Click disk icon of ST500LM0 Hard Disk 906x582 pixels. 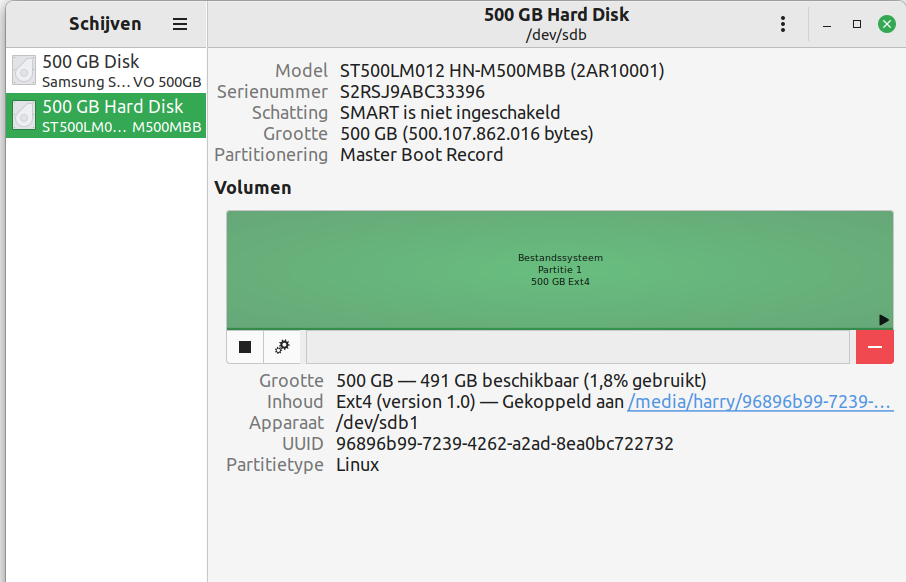(x=24, y=115)
